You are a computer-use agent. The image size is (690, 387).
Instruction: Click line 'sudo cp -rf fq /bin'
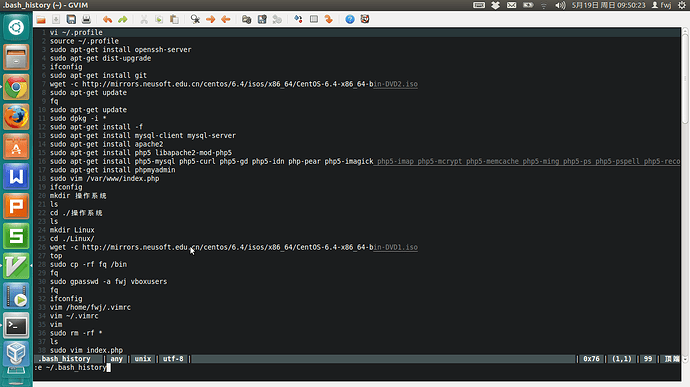[88, 265]
